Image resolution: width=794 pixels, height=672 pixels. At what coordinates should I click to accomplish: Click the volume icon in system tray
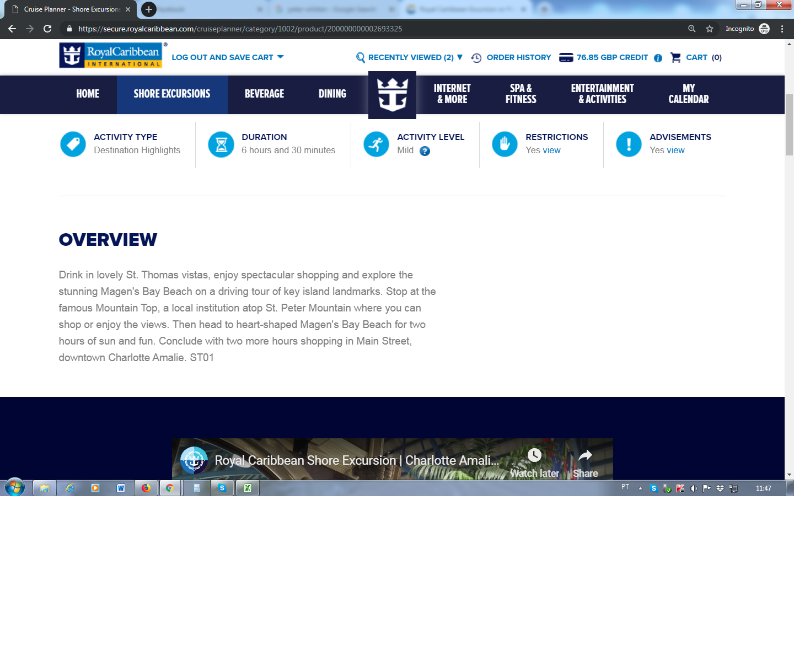[x=694, y=488]
